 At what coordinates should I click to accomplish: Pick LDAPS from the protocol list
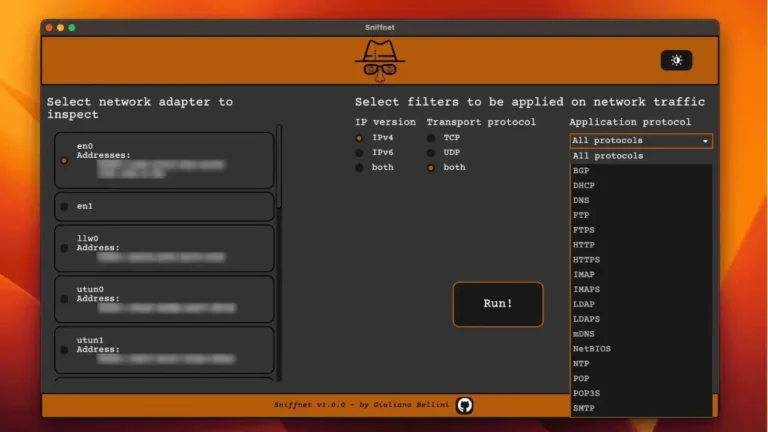[x=641, y=319]
